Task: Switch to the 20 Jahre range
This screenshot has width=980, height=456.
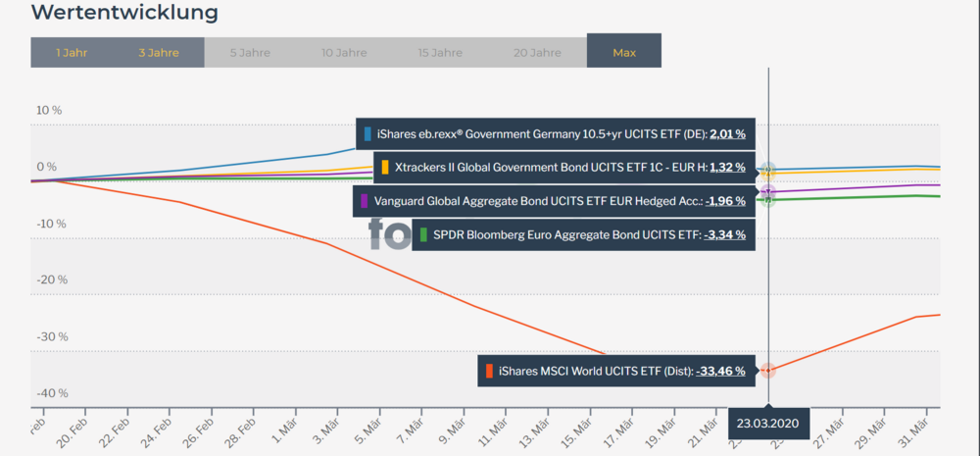Action: point(539,52)
